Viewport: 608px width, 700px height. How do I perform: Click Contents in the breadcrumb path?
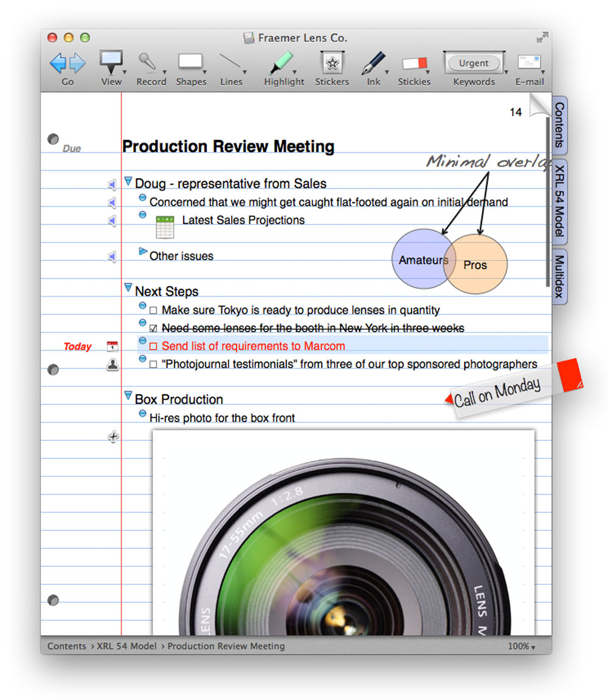tap(67, 646)
